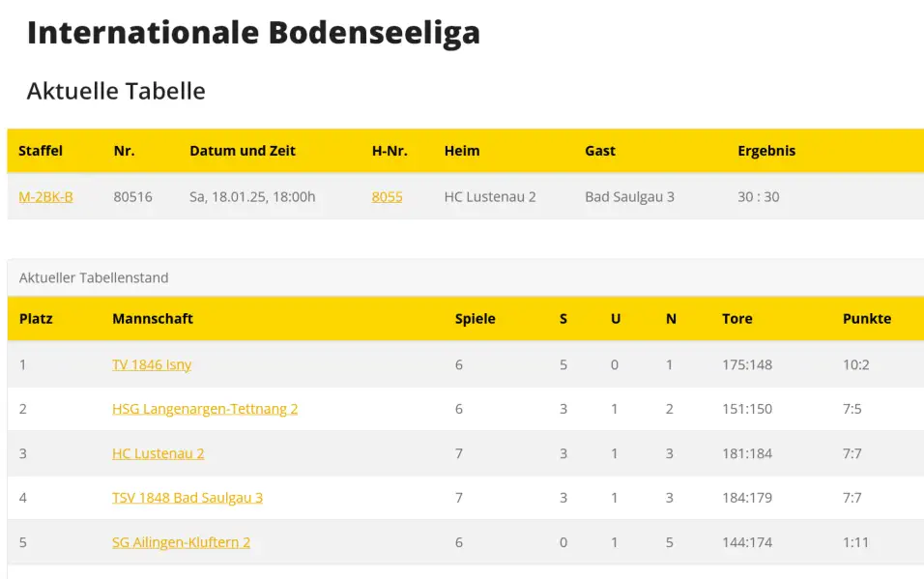Click the Mannschaft column header
Image resolution: width=924 pixels, height=579 pixels.
153,318
